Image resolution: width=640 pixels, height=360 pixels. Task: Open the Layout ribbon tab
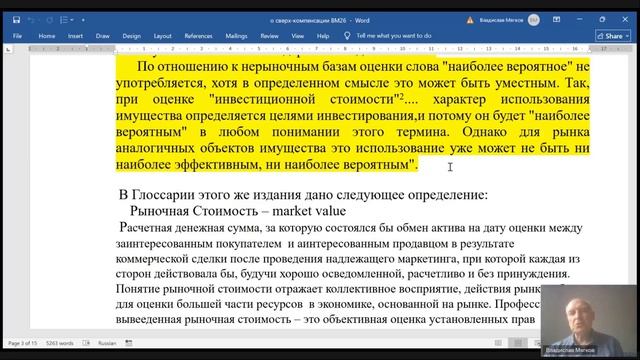162,36
